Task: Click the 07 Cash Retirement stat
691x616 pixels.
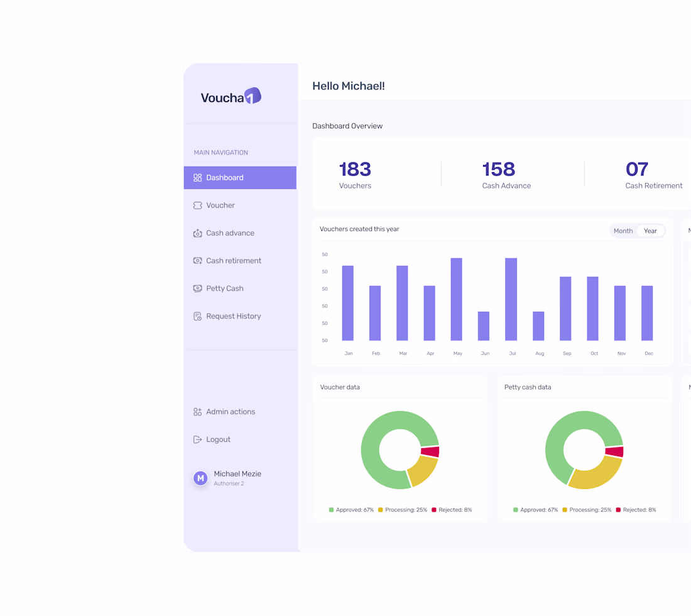Action: [654, 175]
